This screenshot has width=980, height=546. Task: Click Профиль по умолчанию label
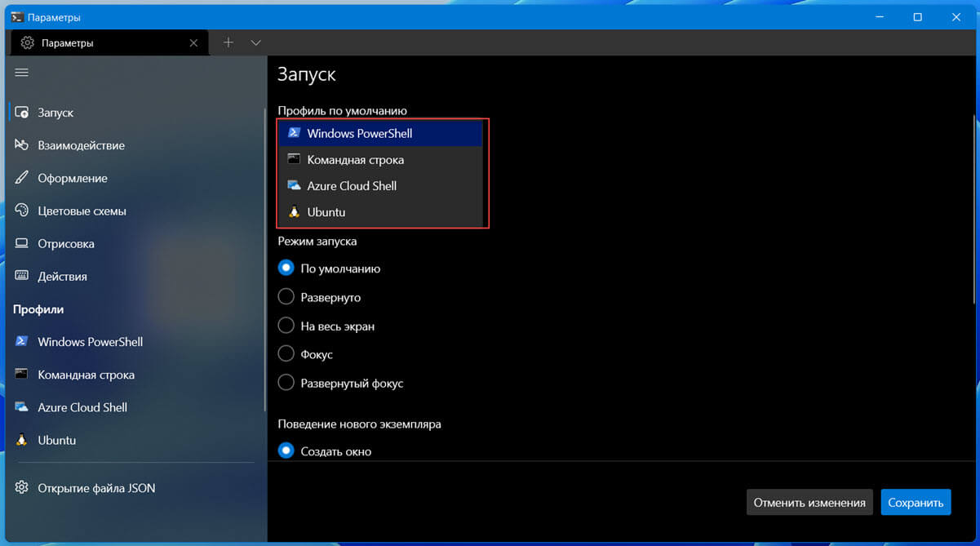click(x=342, y=110)
